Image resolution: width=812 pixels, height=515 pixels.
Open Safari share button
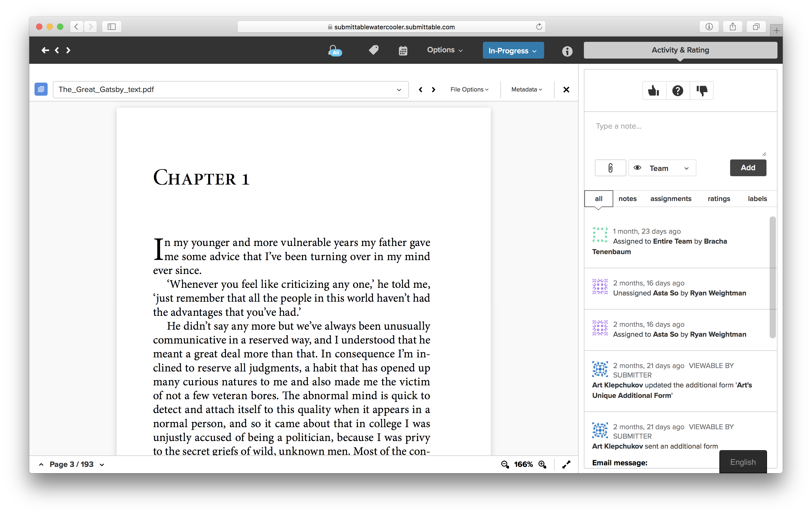(x=733, y=27)
